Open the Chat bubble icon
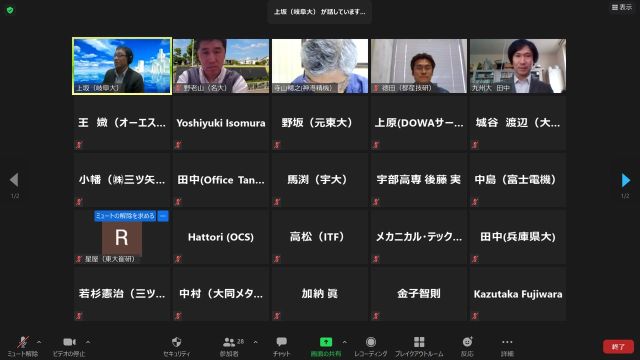Screen dimensions: 640x360 coord(281,342)
